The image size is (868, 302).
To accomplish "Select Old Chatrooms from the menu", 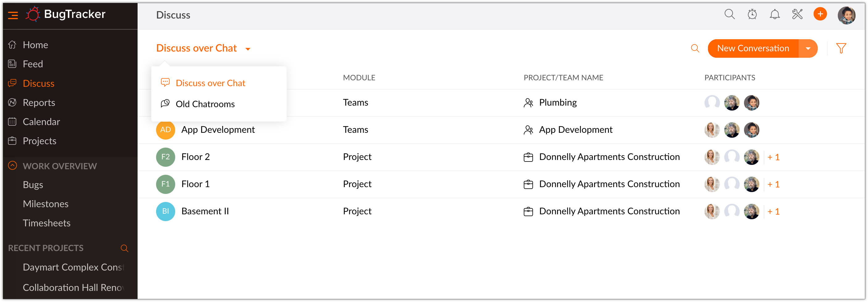I will click(x=205, y=104).
